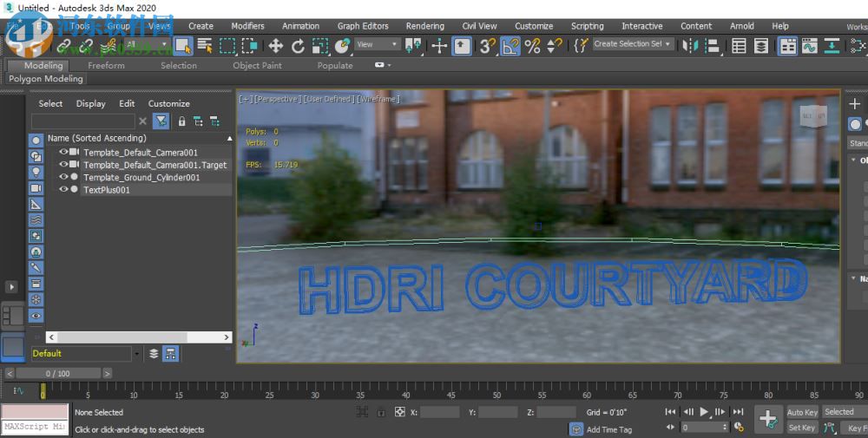Toggle visibility of Template_Ground_Cylinder001
This screenshot has height=438, width=868.
click(63, 176)
